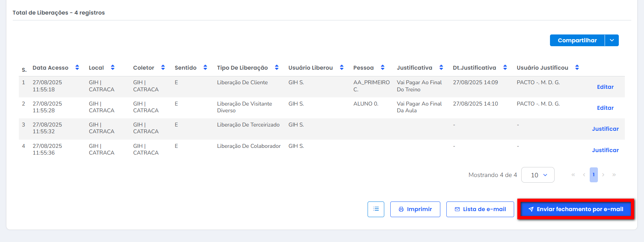Click the Compartilhar button
644x242 pixels.
[577, 41]
